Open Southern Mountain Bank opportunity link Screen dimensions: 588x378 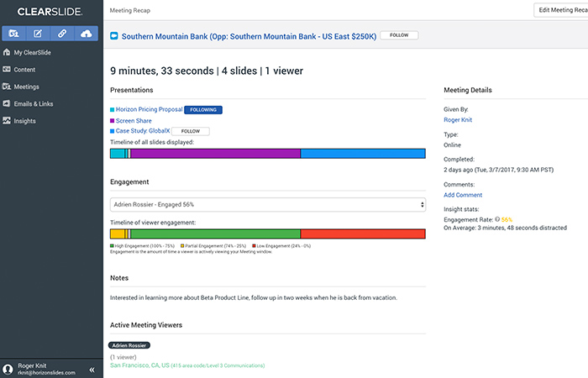(x=249, y=36)
